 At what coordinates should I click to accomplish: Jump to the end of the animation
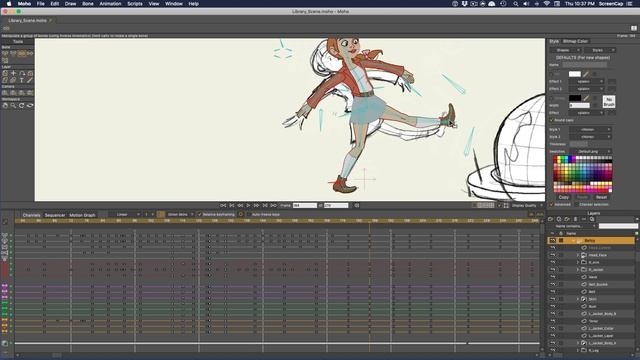273,206
